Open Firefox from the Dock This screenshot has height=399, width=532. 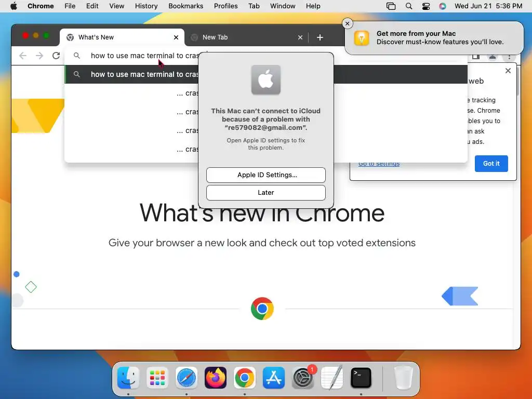(x=216, y=377)
